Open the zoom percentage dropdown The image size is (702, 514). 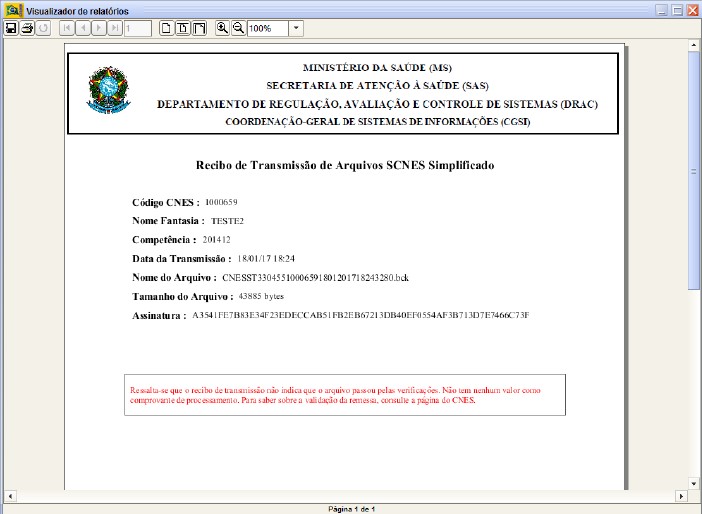[x=296, y=28]
